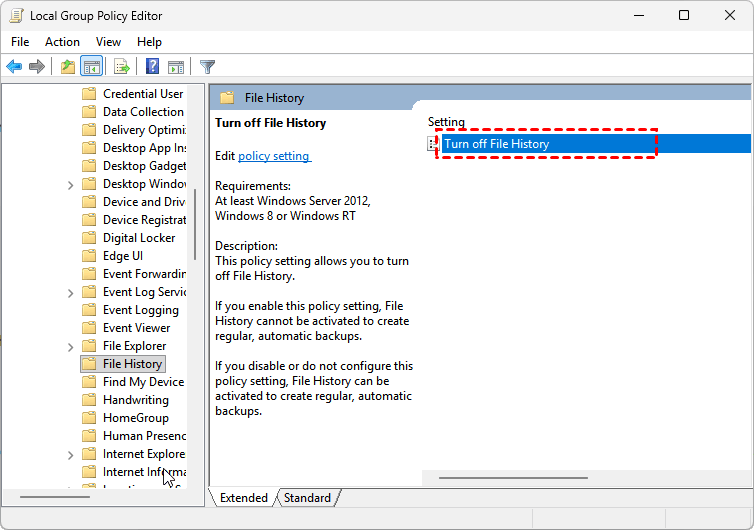Expand the Event Log Service tree node

pos(70,292)
